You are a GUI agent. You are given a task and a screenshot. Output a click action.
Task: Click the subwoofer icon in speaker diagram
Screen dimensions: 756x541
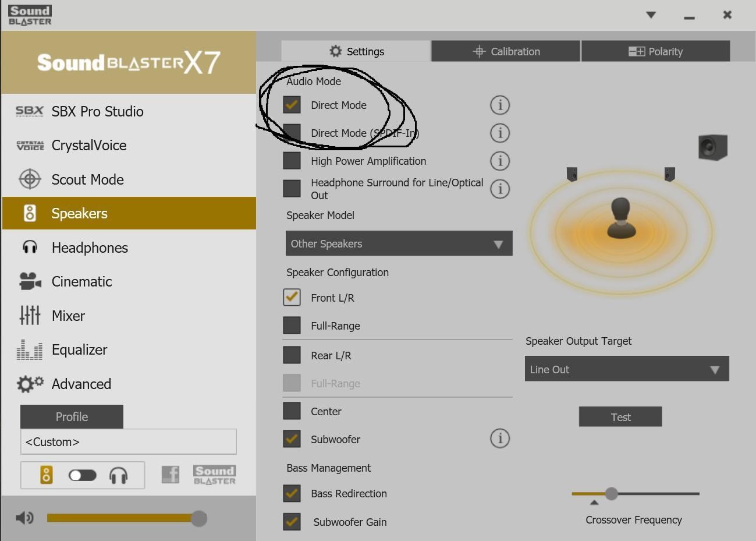pyautogui.click(x=712, y=147)
